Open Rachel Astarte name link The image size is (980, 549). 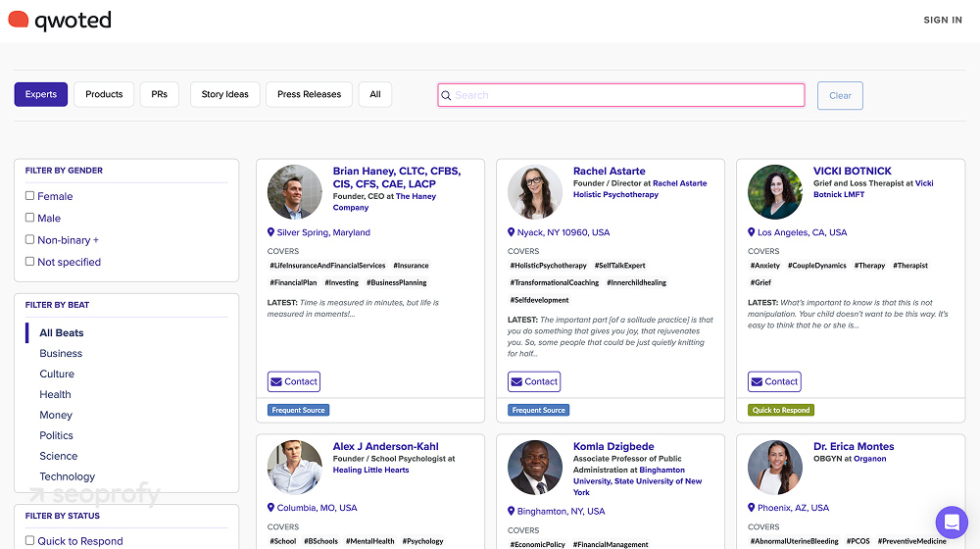[609, 171]
